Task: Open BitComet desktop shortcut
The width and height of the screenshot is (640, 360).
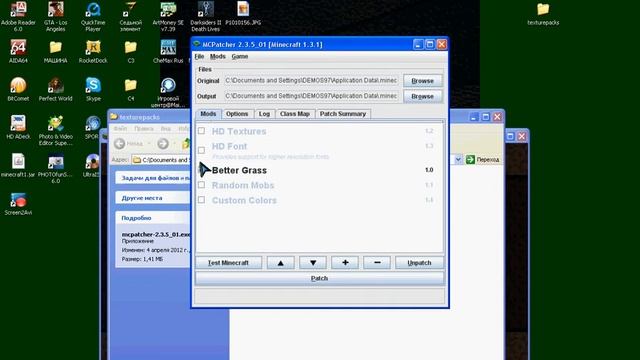Action: 18,89
